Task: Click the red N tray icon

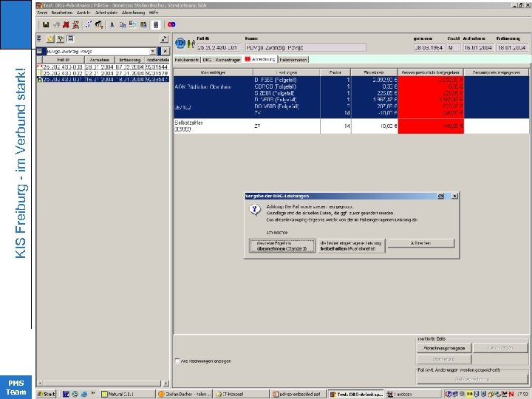Action: 511,394
